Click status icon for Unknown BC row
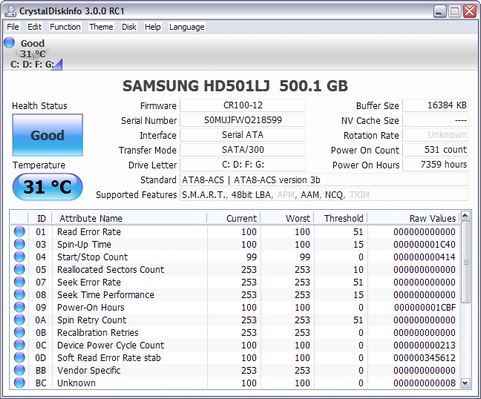The height and width of the screenshot is (399, 481). pos(19,383)
